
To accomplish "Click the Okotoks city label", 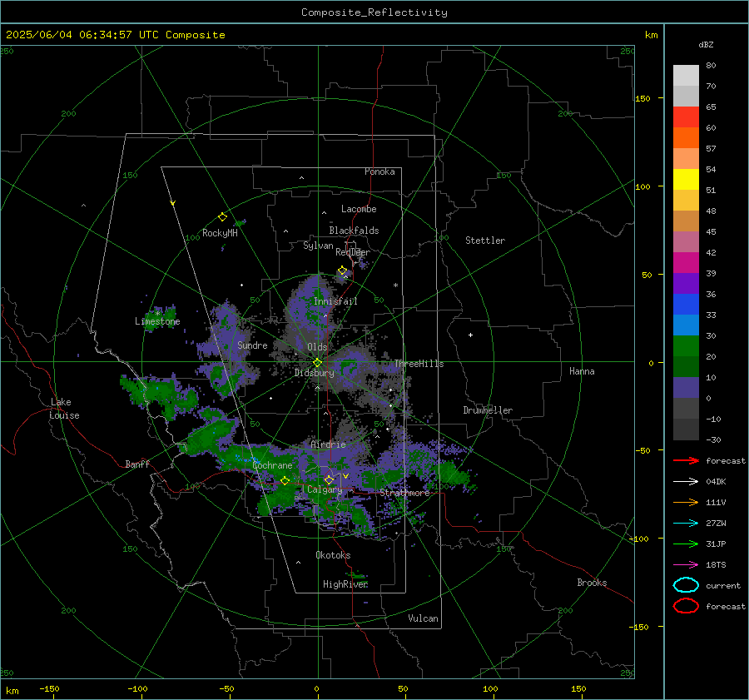I will pos(333,555).
